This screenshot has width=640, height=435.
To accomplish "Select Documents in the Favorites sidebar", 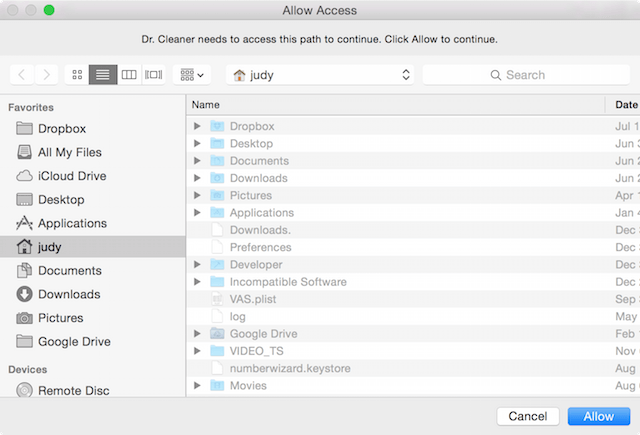I will [x=93, y=271].
